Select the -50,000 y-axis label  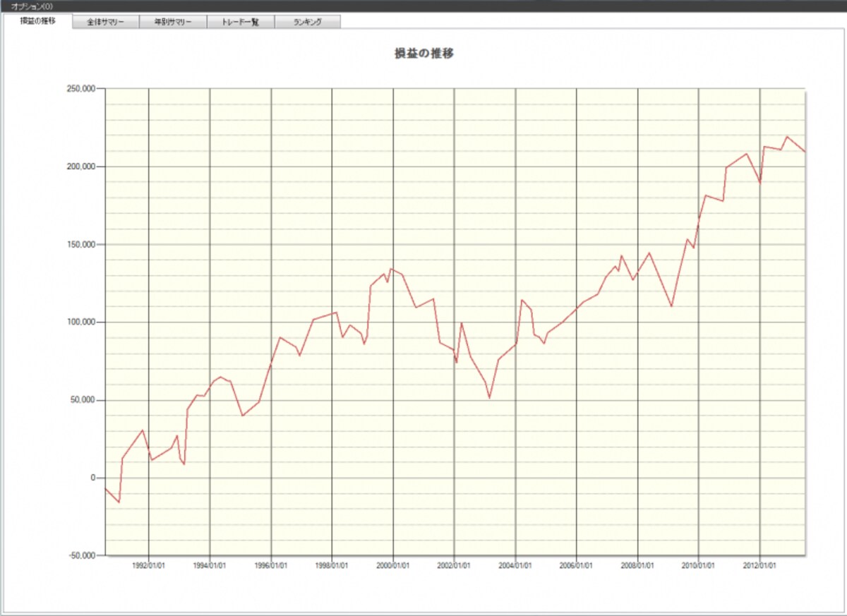[x=81, y=556]
